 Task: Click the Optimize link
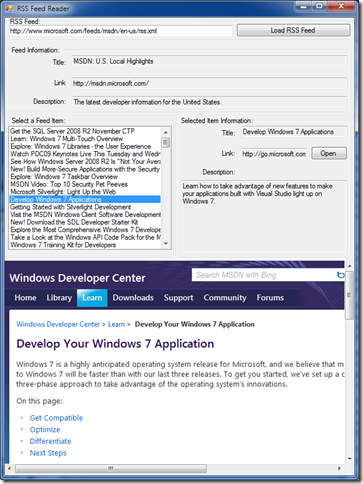pos(45,430)
